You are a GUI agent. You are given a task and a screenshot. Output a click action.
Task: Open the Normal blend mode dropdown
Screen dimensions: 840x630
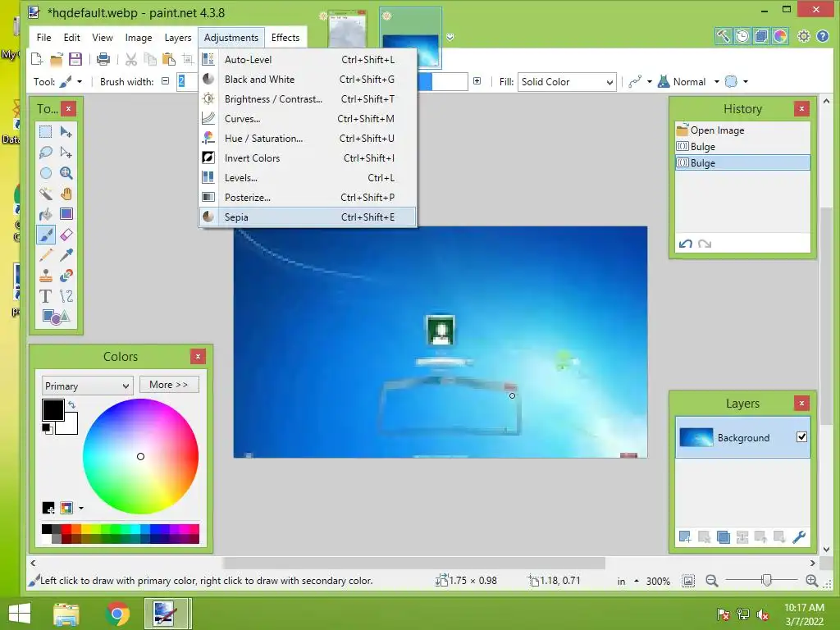point(716,82)
